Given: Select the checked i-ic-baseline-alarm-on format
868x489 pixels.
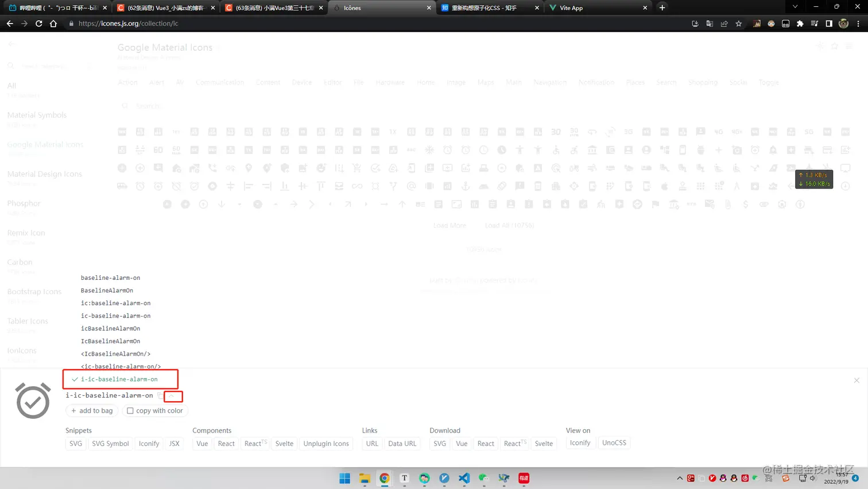Looking at the screenshot, I should tap(119, 379).
